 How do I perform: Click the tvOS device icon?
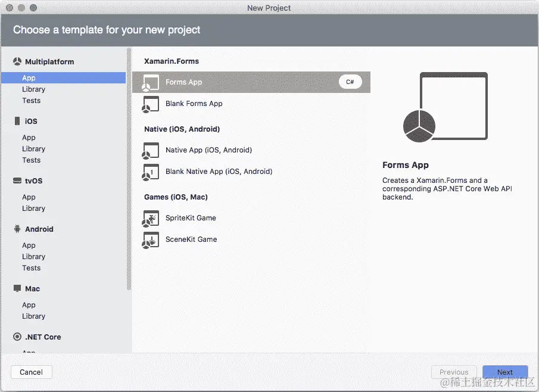(17, 181)
